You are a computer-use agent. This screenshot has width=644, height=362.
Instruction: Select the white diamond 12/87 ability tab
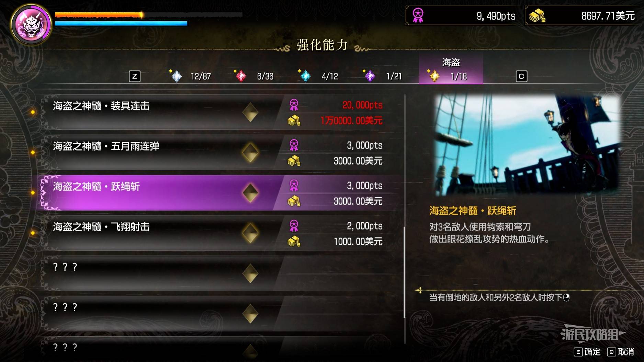(x=191, y=76)
